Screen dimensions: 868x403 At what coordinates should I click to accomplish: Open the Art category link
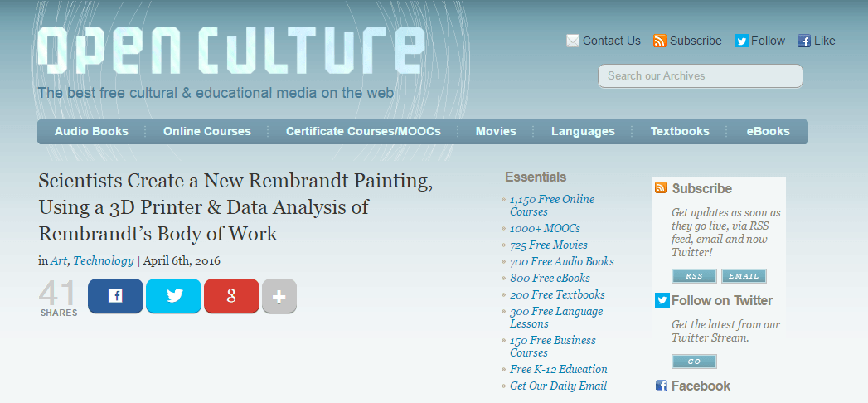59,260
